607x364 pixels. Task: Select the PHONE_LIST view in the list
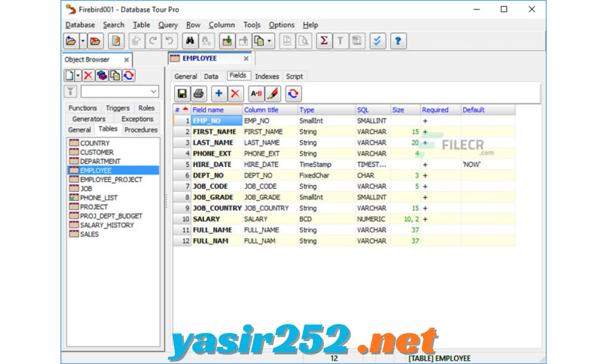coord(99,198)
